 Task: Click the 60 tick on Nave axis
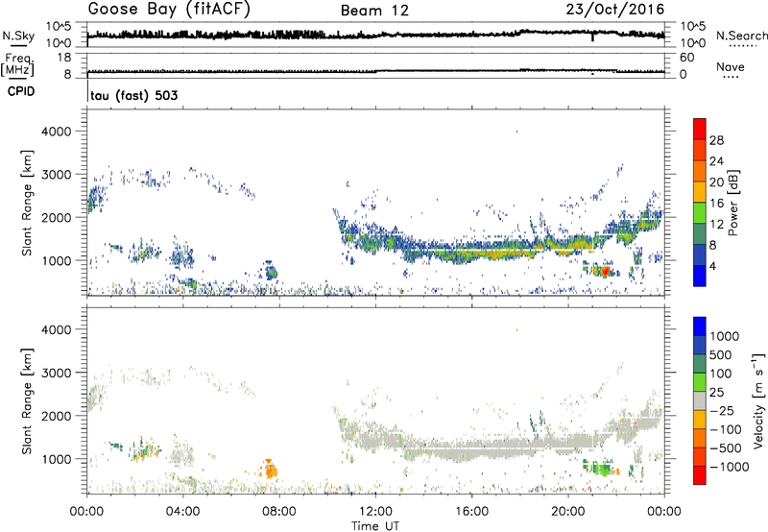tap(686, 58)
